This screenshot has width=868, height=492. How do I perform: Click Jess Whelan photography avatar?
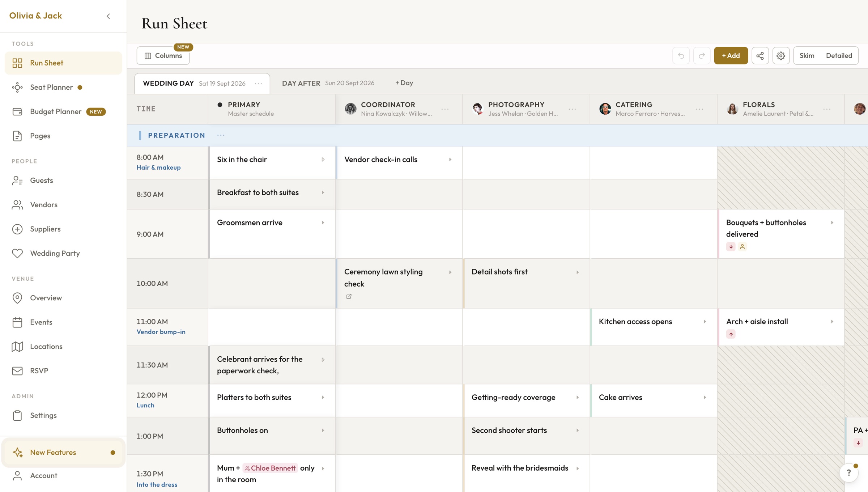point(477,109)
